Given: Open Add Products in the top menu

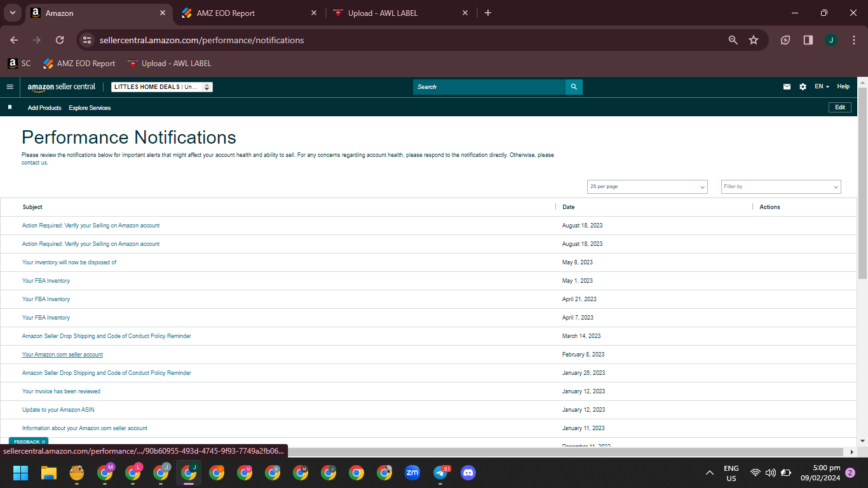Looking at the screenshot, I should pyautogui.click(x=44, y=108).
